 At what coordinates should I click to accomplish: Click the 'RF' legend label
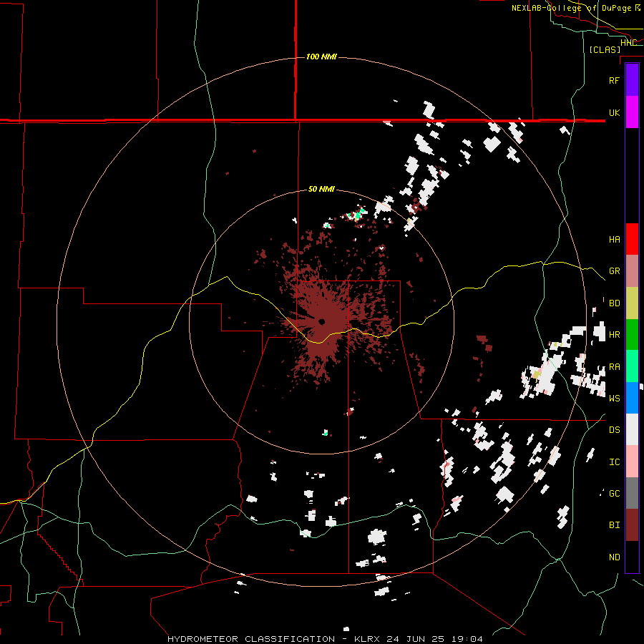coord(614,80)
